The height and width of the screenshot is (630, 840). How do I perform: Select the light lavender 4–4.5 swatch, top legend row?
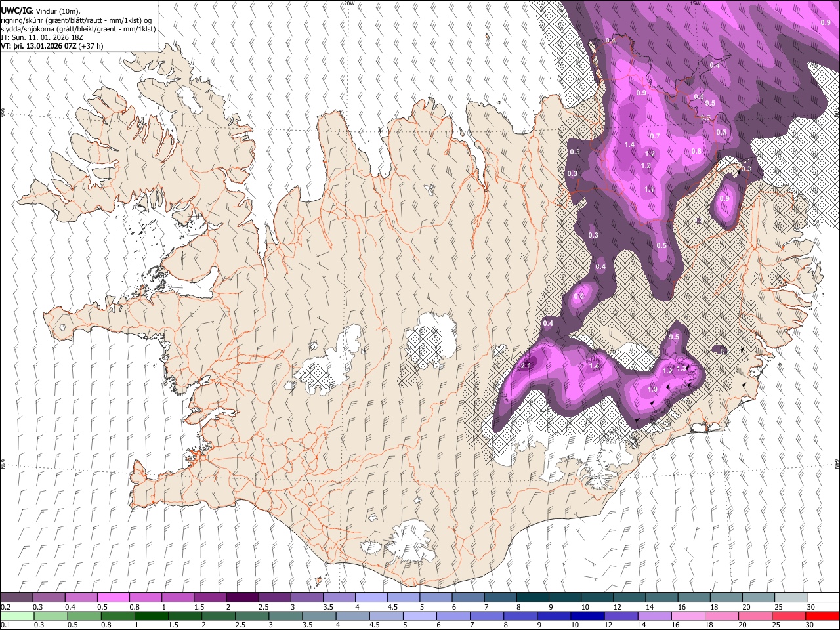point(371,597)
